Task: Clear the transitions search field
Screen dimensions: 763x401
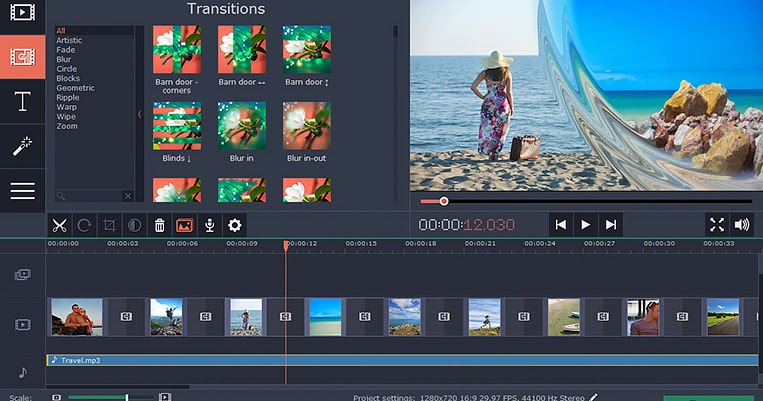Action: tap(128, 196)
